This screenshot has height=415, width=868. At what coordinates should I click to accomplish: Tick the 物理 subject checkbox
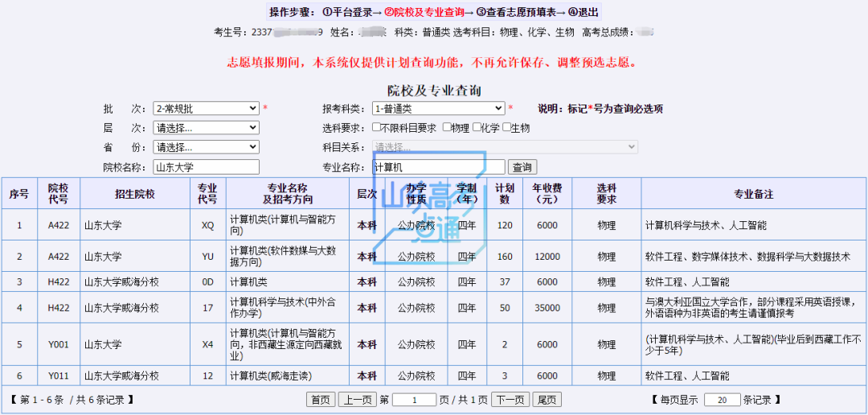point(447,128)
